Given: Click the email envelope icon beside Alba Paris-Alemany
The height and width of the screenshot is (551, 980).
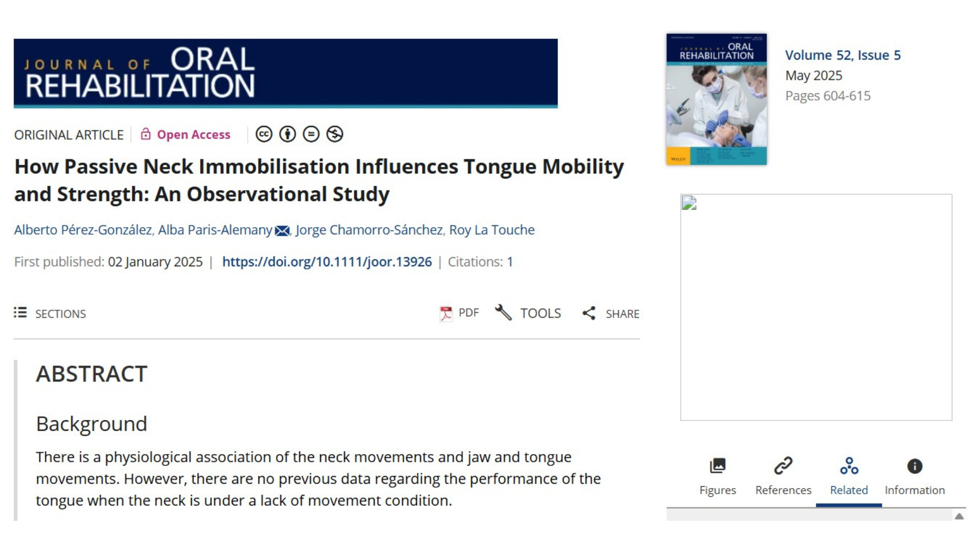Looking at the screenshot, I should 282,231.
